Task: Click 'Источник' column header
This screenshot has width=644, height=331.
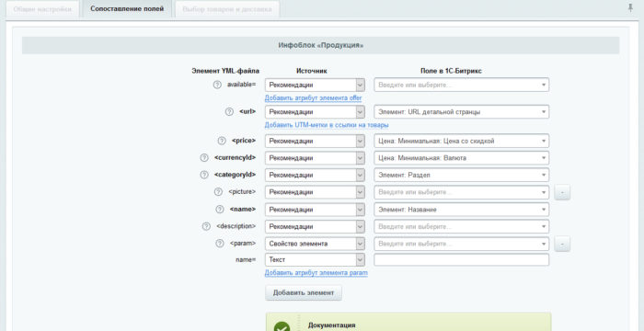Action: coord(311,71)
